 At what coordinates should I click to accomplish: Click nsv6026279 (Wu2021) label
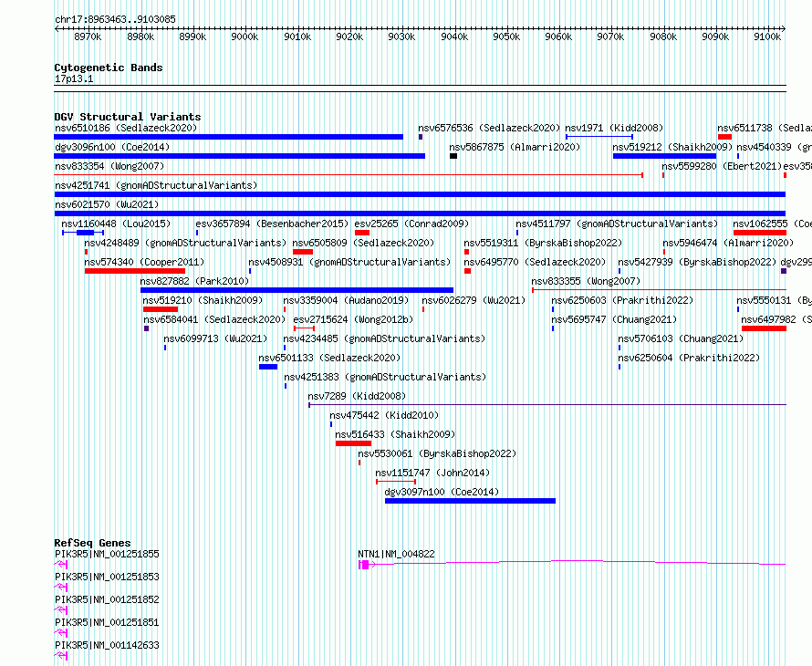coord(474,300)
